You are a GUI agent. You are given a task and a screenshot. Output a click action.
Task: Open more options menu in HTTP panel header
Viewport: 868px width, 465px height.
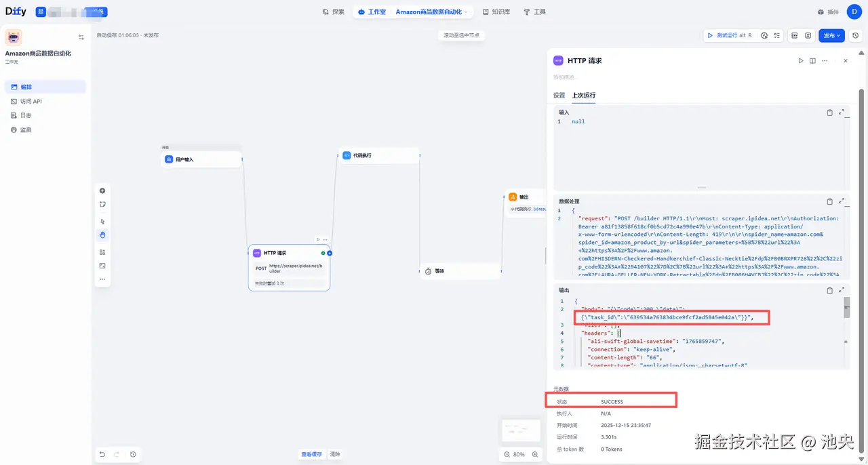(x=825, y=60)
